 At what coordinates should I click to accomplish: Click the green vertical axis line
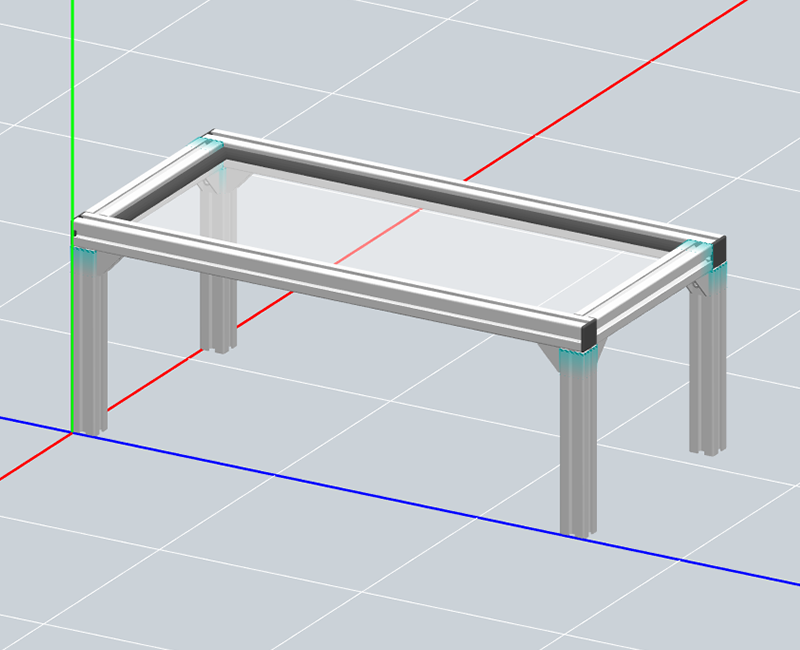73,100
